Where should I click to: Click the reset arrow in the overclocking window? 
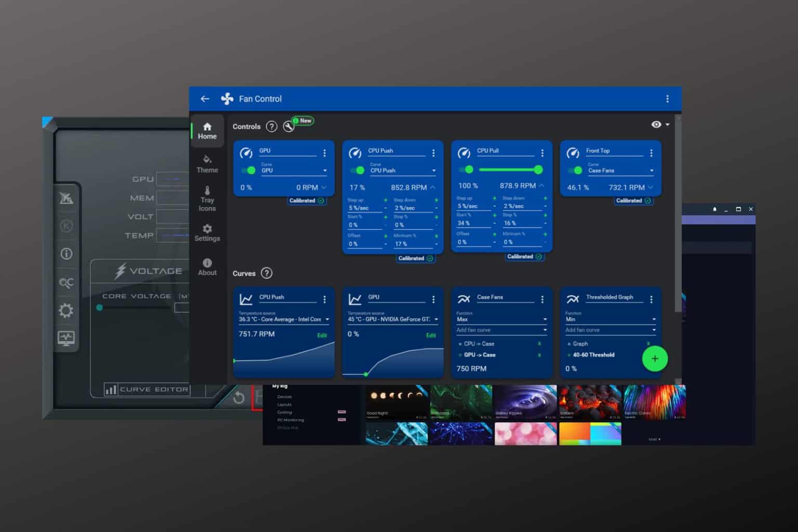coord(239,398)
